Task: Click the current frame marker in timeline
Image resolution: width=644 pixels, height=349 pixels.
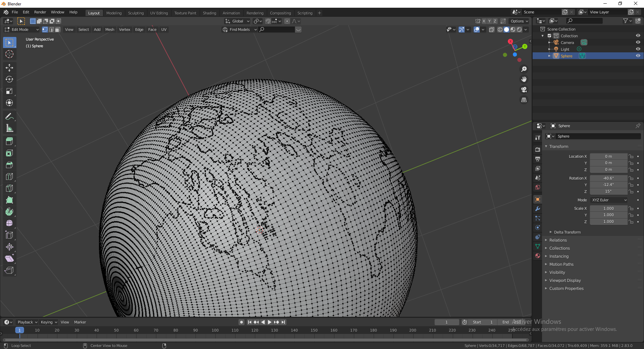Action: 19,330
